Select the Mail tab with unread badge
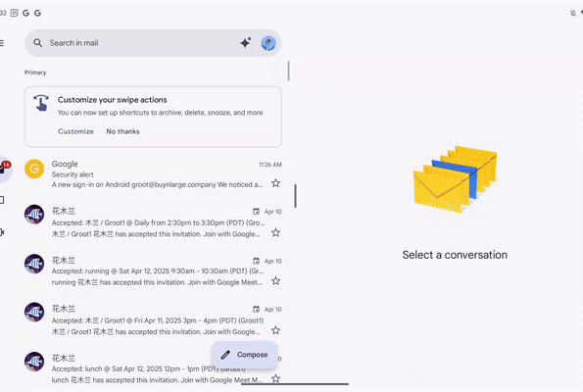This screenshot has width=583, height=392. (x=5, y=170)
